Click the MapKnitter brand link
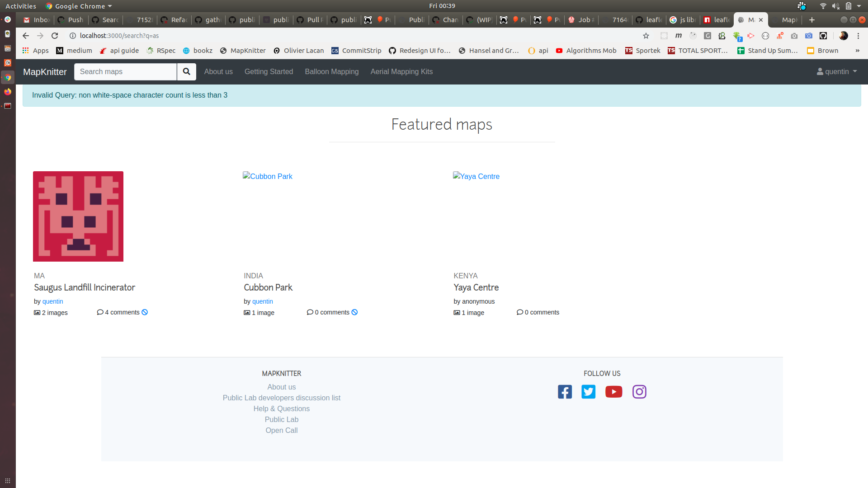This screenshot has width=868, height=488. (x=45, y=72)
